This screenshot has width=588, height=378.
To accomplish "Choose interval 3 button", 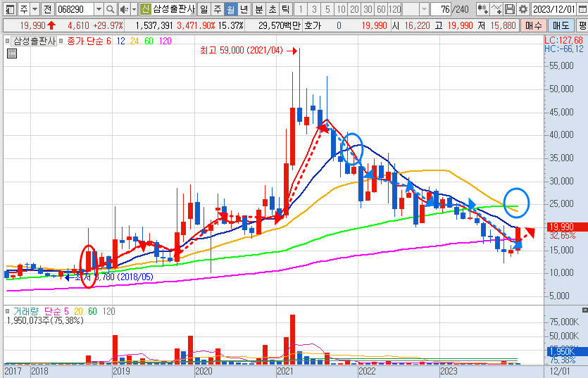I will 314,9.
